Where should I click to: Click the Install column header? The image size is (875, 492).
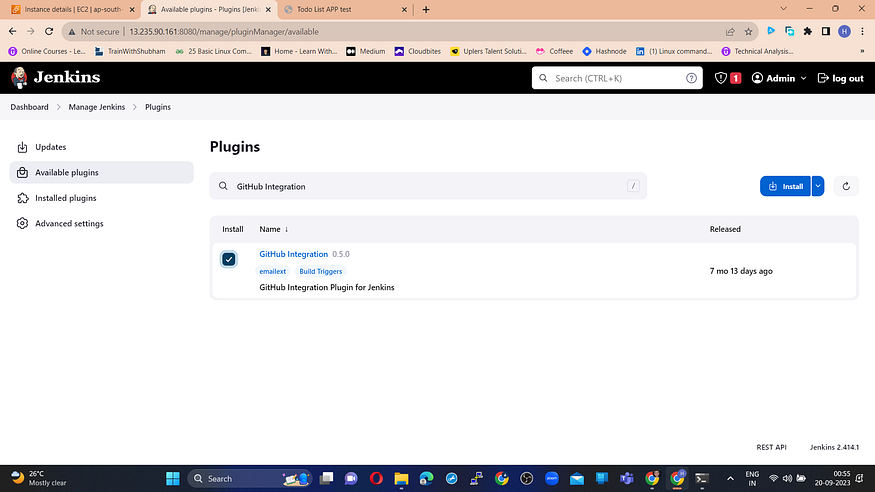233,229
